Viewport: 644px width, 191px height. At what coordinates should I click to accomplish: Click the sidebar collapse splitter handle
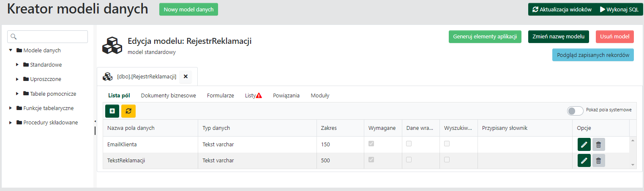(x=95, y=126)
